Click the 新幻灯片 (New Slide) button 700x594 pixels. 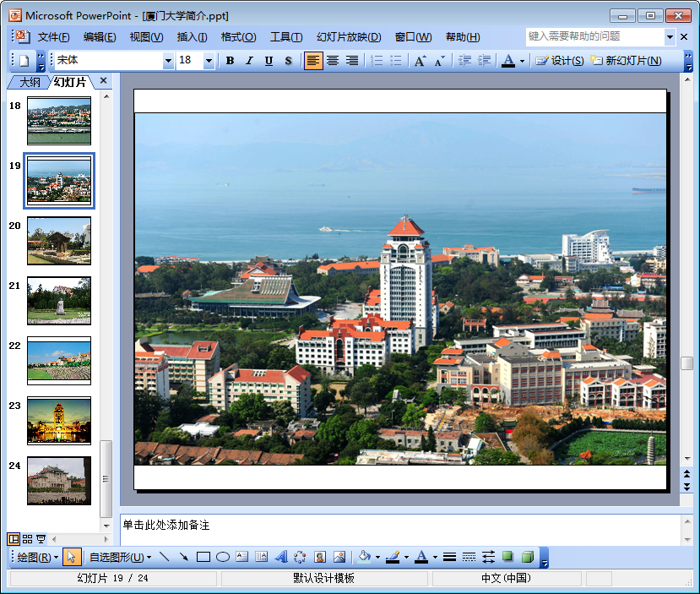coord(626,61)
